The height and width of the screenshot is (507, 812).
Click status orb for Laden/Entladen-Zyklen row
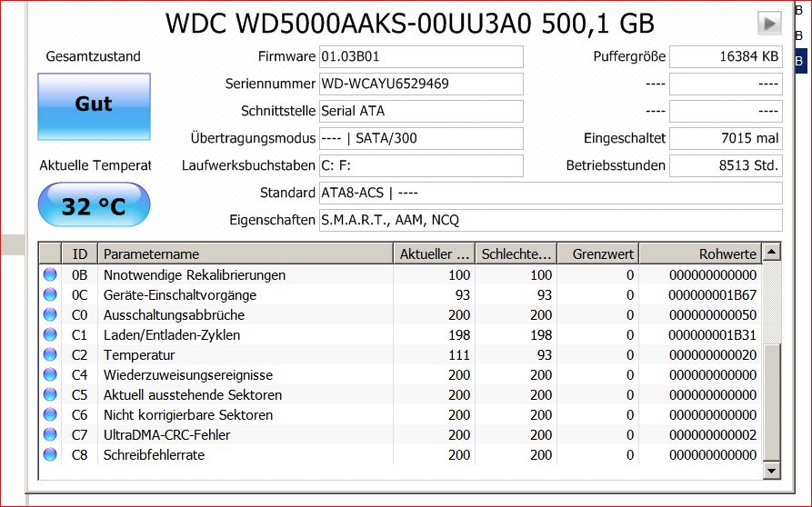[50, 334]
